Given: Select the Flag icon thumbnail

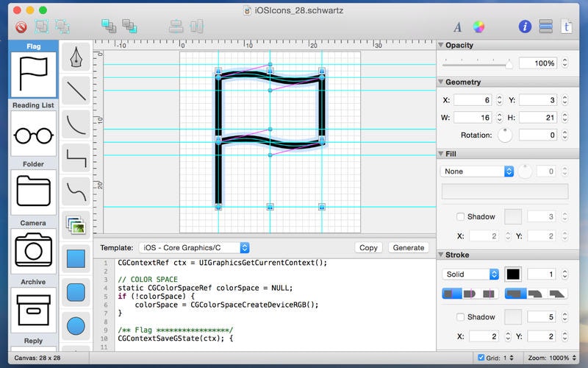Looking at the screenshot, I should pyautogui.click(x=33, y=75).
